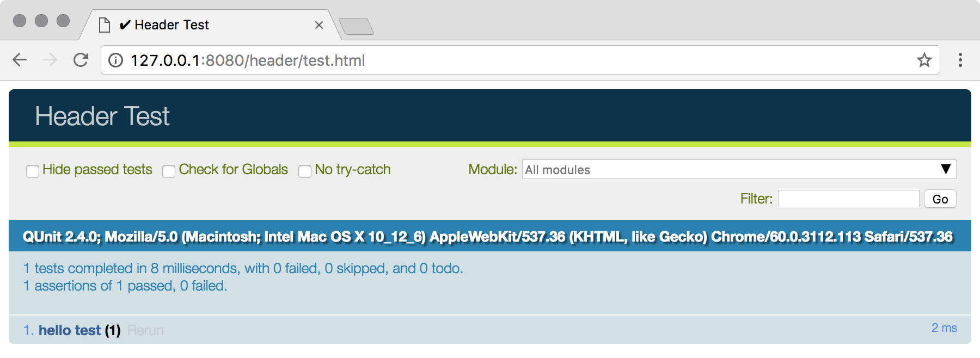Select the Header Test browser tab
The width and height of the screenshot is (980, 358).
210,25
